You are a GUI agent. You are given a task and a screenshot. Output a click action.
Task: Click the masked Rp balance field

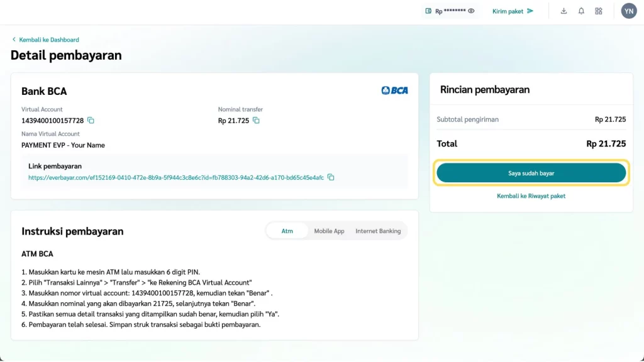click(x=450, y=11)
